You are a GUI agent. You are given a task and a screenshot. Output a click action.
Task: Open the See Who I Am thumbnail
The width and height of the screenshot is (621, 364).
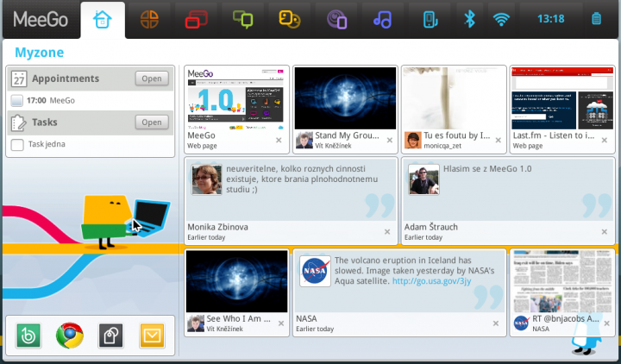point(237,281)
